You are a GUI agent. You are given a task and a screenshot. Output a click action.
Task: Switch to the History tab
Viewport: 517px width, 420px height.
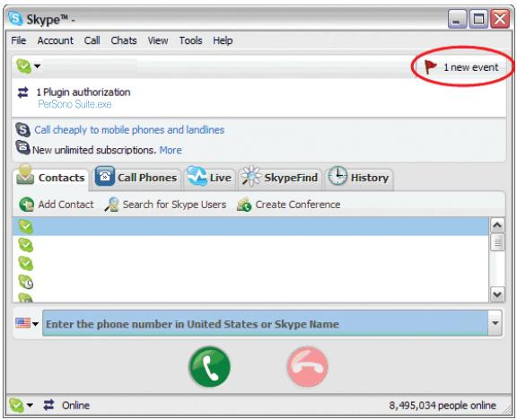click(x=359, y=179)
